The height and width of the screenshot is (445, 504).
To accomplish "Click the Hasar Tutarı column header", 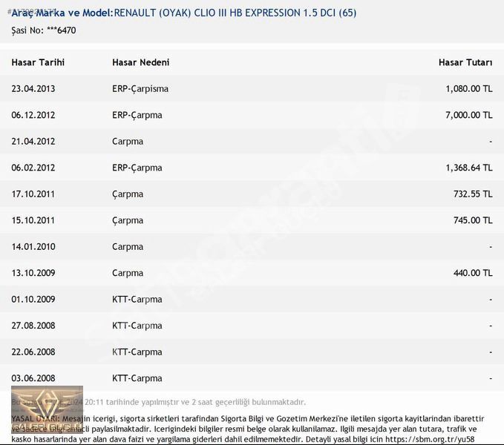I will 465,62.
